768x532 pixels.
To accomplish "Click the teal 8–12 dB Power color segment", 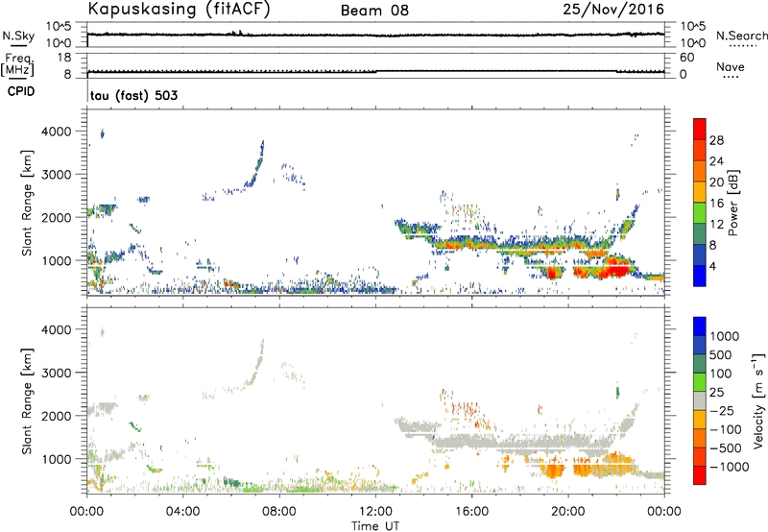I will coord(700,234).
